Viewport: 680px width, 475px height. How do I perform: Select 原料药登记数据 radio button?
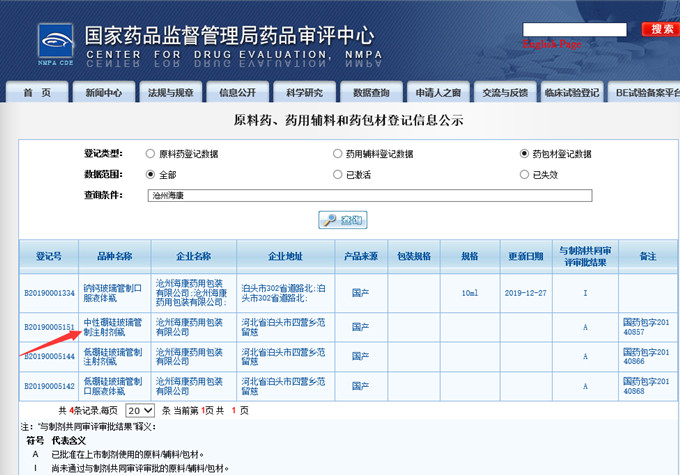[x=151, y=154]
